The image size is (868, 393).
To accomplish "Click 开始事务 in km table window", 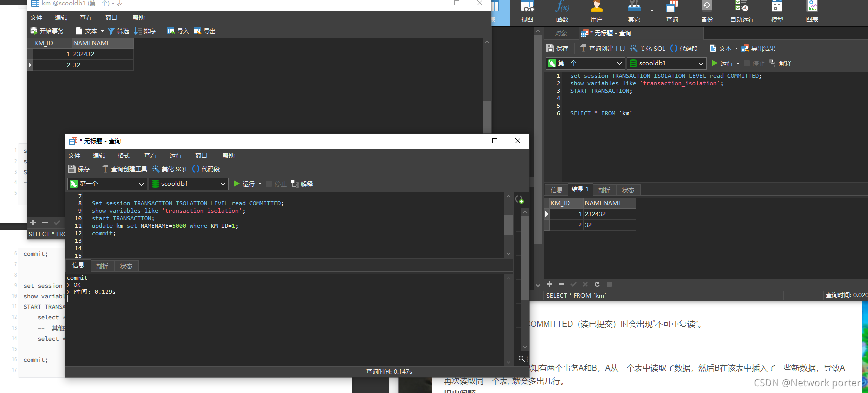I will coord(47,31).
